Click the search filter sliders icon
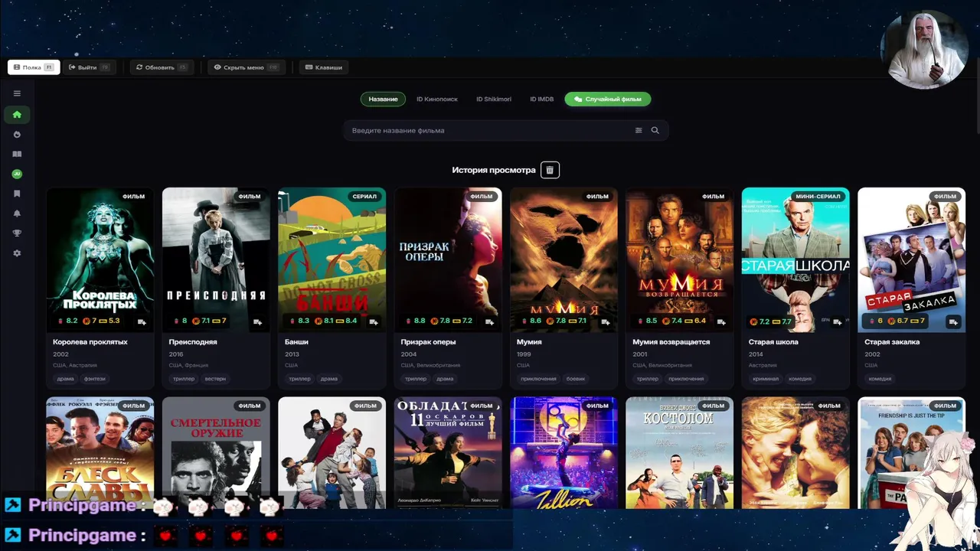Viewport: 980px width, 551px height. tap(639, 130)
